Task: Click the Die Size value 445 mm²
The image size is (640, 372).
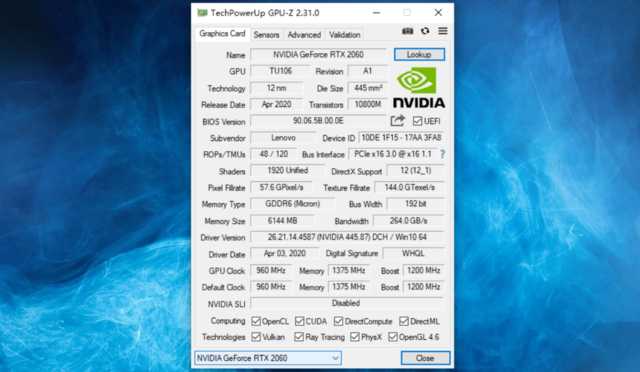Action: click(367, 88)
